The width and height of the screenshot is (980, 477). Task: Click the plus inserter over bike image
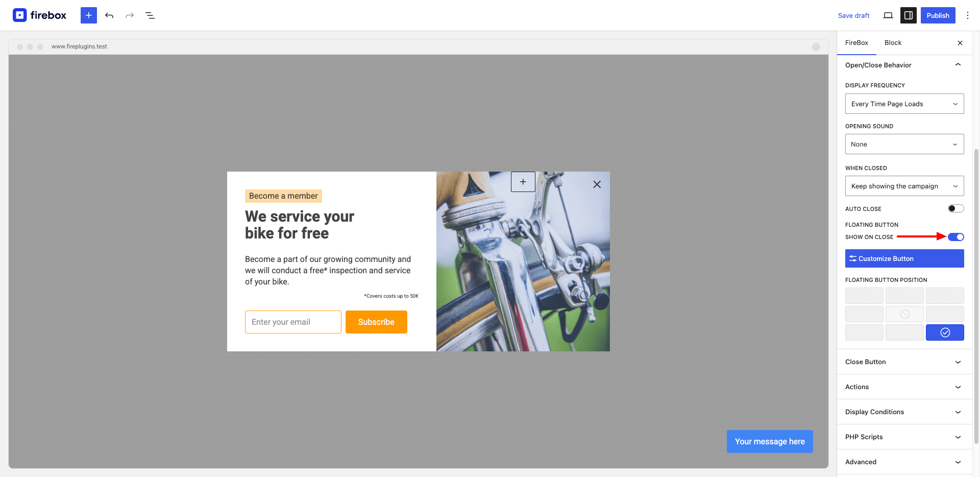tap(523, 182)
